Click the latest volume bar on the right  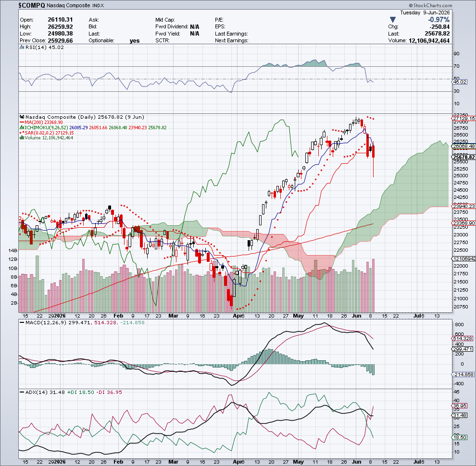[x=373, y=286]
